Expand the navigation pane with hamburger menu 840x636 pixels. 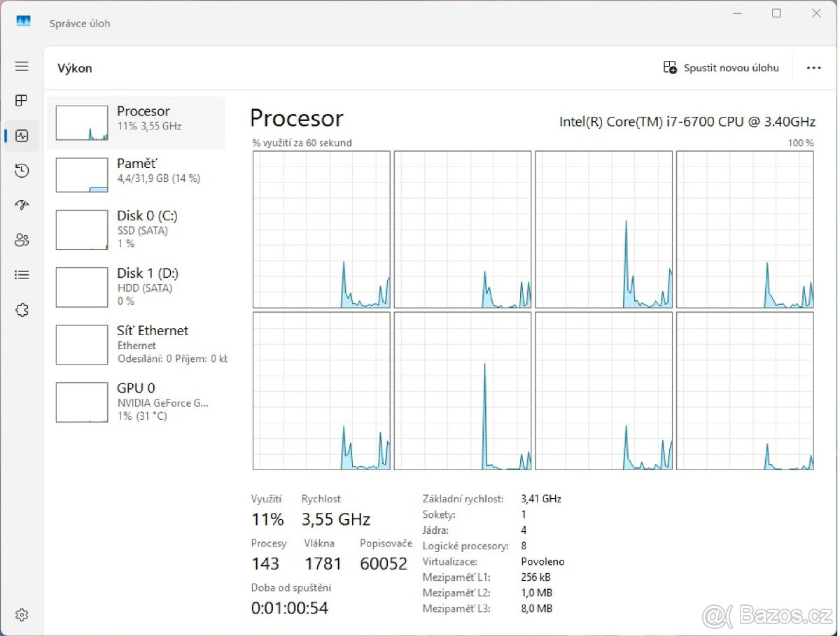coord(22,66)
